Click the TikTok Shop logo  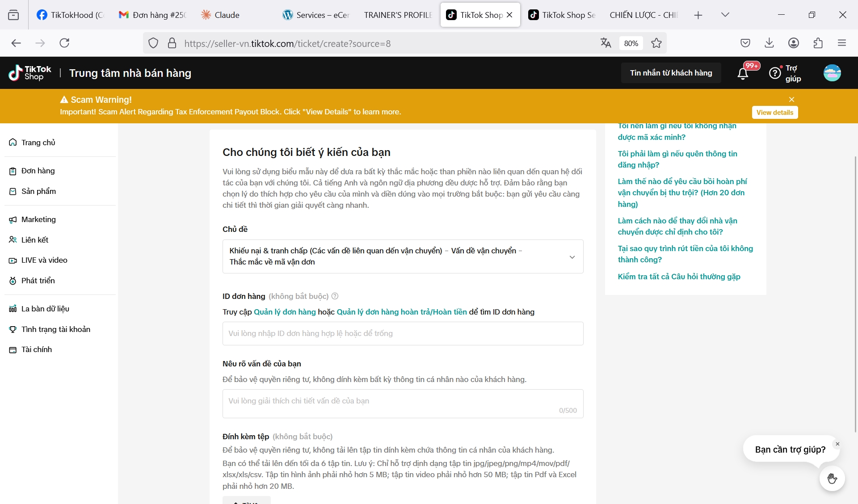tap(30, 73)
